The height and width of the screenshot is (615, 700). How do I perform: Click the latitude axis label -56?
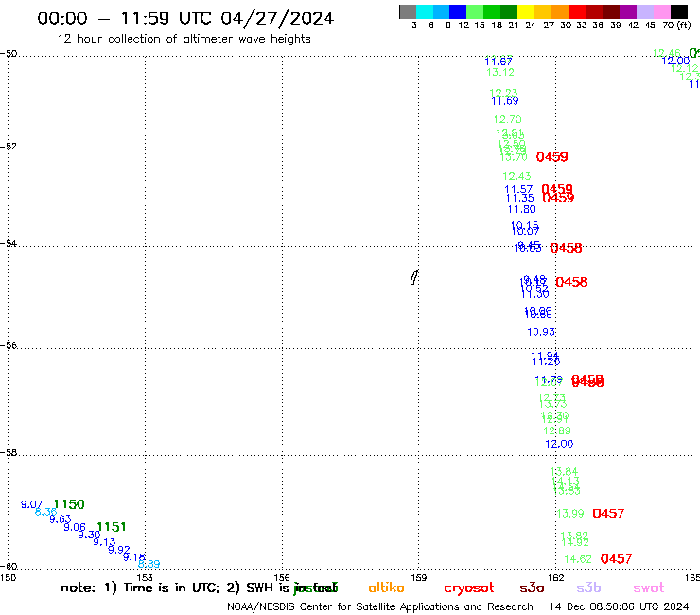(x=9, y=345)
